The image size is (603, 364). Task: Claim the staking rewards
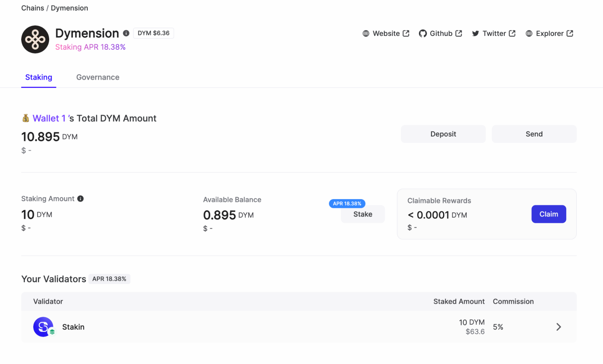click(x=548, y=214)
